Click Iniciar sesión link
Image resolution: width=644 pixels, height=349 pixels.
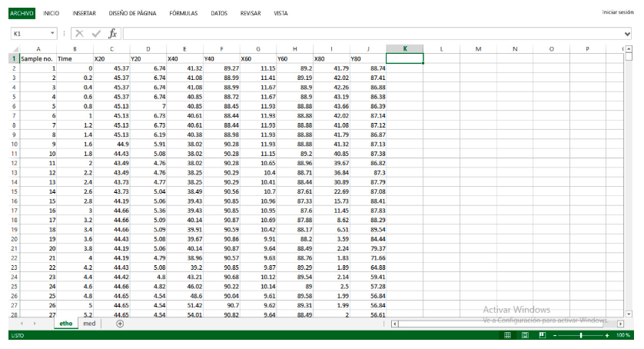[617, 13]
